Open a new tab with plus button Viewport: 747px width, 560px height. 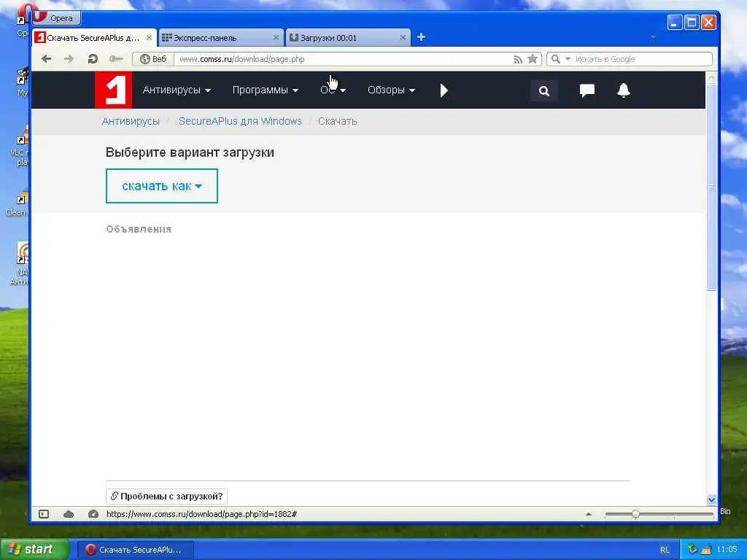coord(421,37)
